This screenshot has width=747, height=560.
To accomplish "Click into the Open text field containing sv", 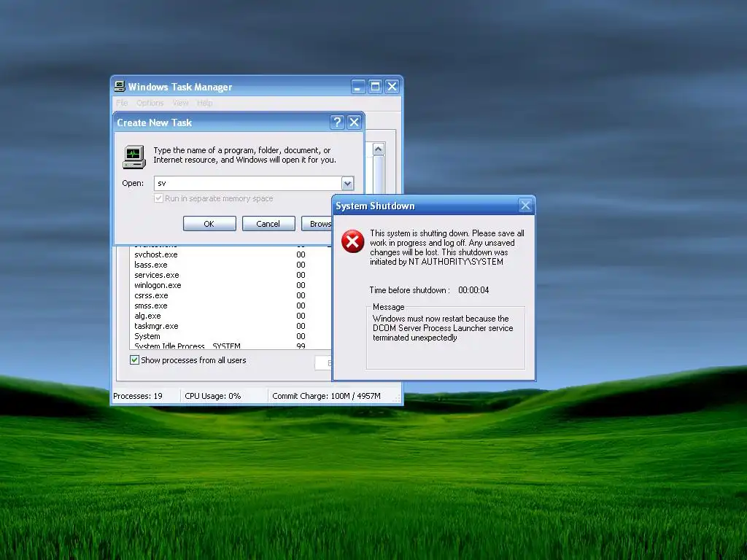I will [248, 183].
